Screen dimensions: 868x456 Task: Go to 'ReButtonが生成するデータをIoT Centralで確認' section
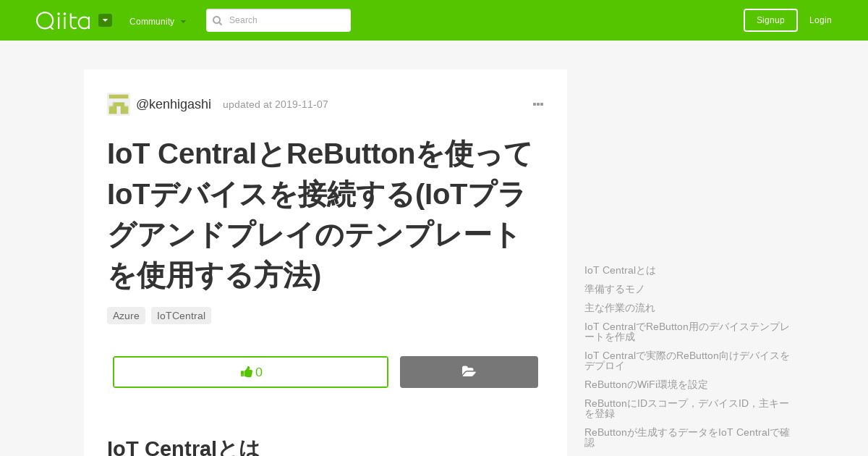[x=687, y=437]
